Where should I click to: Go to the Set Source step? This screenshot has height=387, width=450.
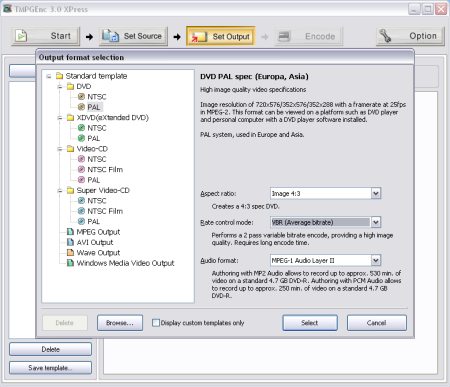[x=133, y=36]
